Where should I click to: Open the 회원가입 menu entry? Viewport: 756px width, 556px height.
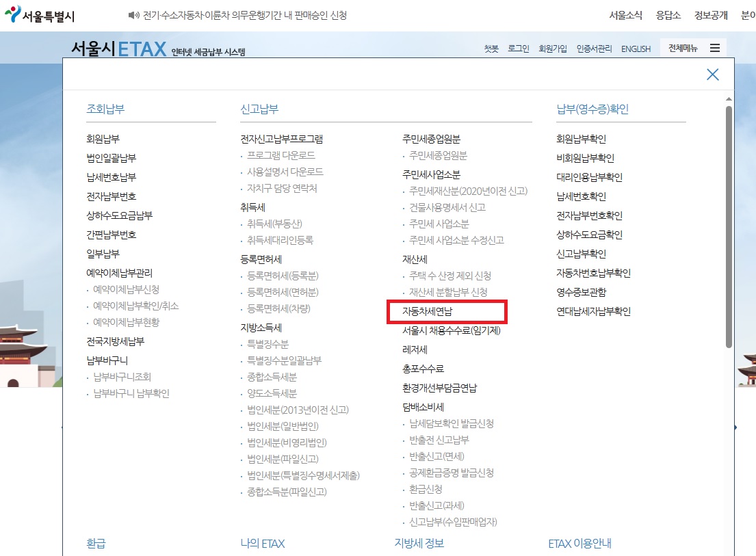551,48
